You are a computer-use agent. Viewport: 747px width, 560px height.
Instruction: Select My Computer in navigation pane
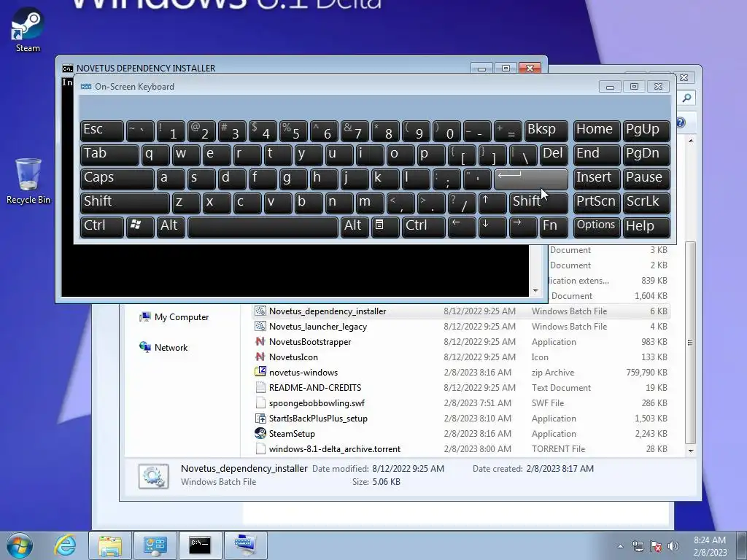[174, 316]
